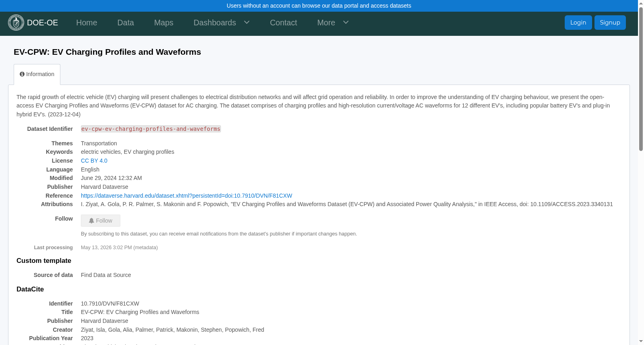Viewport: 644px width, 345px height.
Task: Open the Home menu item
Action: (87, 23)
